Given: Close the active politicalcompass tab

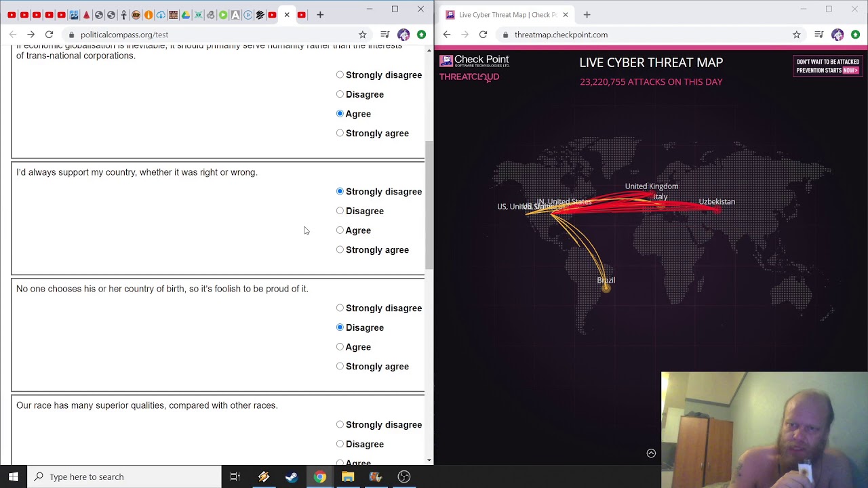Looking at the screenshot, I should (287, 15).
